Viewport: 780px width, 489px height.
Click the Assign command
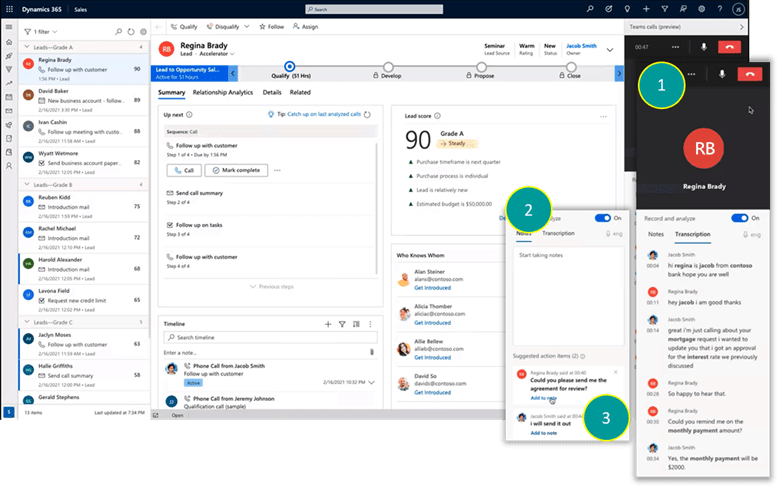pyautogui.click(x=305, y=27)
